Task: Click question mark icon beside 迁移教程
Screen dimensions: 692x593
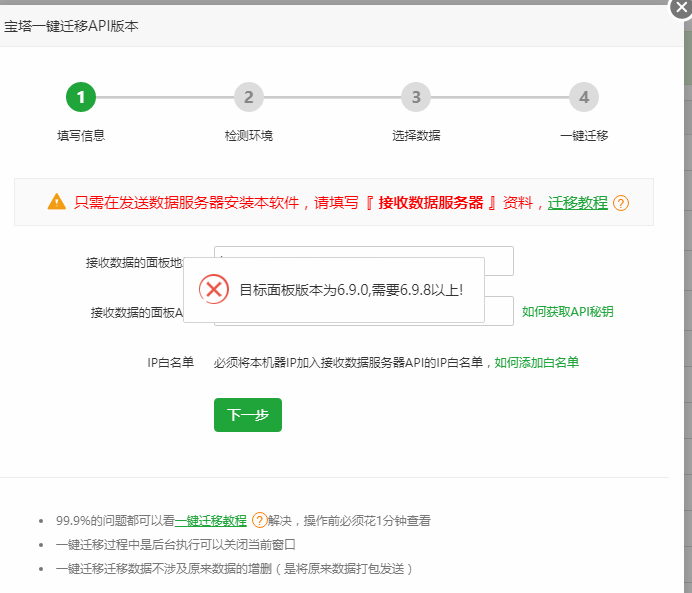Action: tap(621, 203)
